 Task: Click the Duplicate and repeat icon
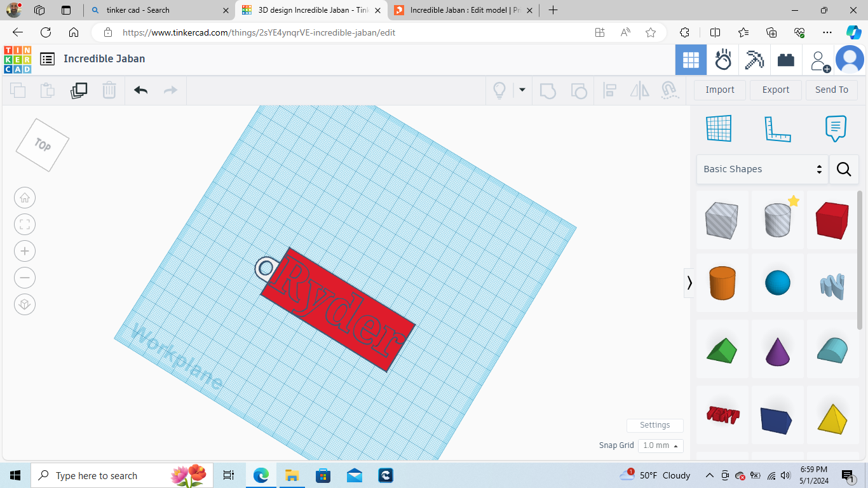click(79, 90)
